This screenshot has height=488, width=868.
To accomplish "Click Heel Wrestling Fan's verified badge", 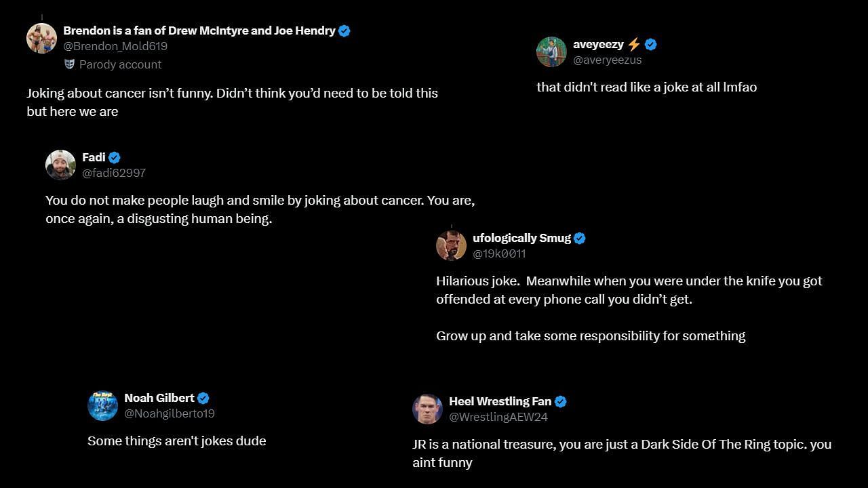I will (561, 401).
